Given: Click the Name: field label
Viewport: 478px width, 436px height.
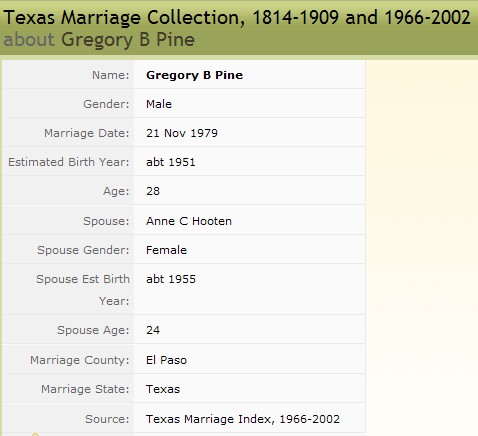Looking at the screenshot, I should pyautogui.click(x=111, y=75).
